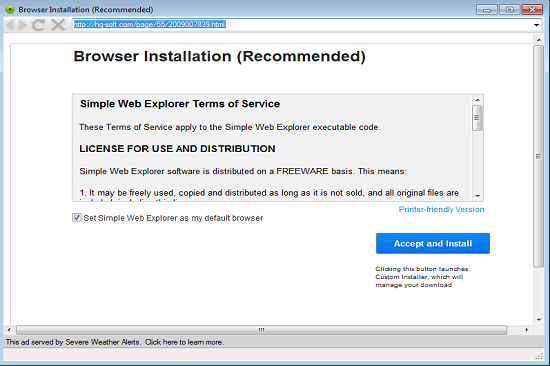The image size is (550, 366).
Task: Reload the page with refresh icon
Action: click(x=38, y=25)
